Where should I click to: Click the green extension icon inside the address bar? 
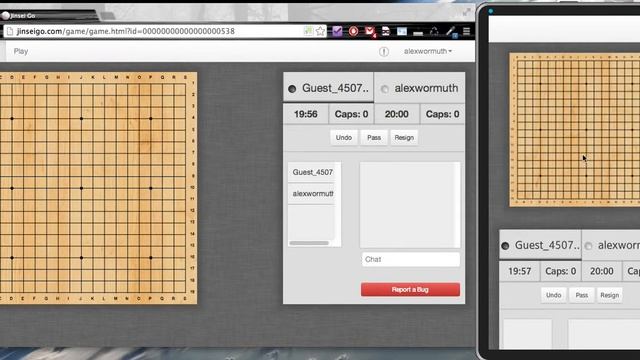click(308, 31)
